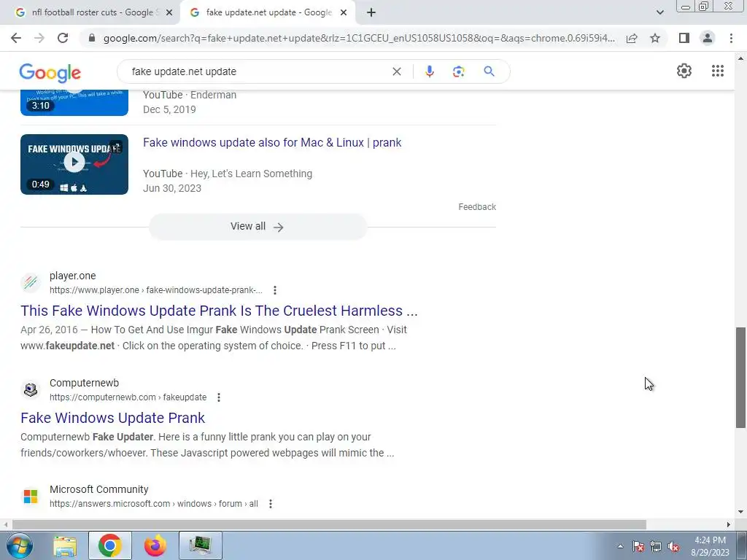
Task: Play the Fake Windows Update video thumbnail
Action: tap(74, 164)
